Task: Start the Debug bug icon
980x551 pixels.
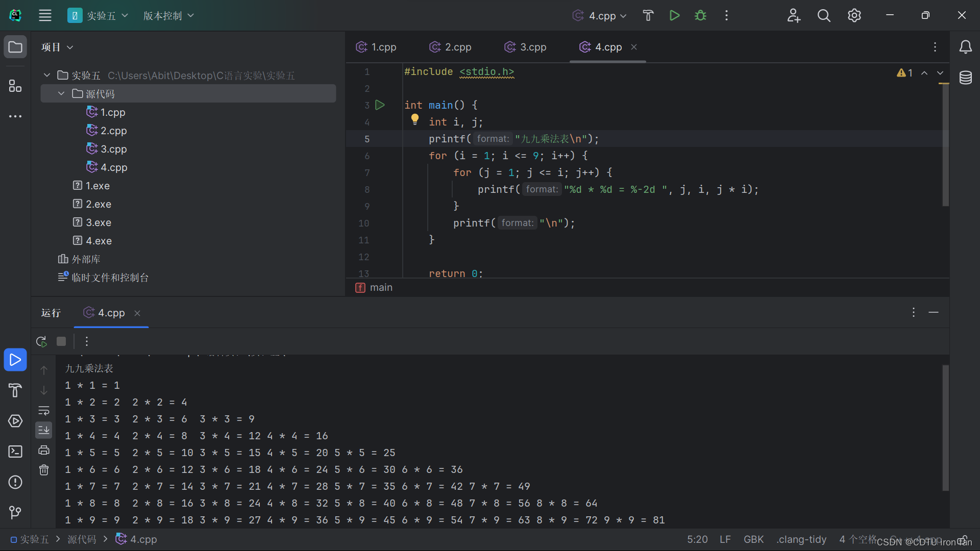Action: click(x=700, y=15)
